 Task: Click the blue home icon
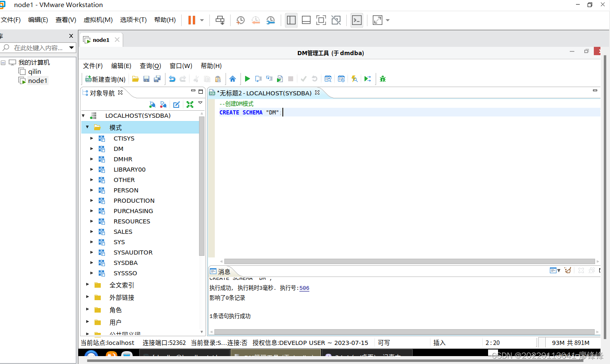(233, 79)
